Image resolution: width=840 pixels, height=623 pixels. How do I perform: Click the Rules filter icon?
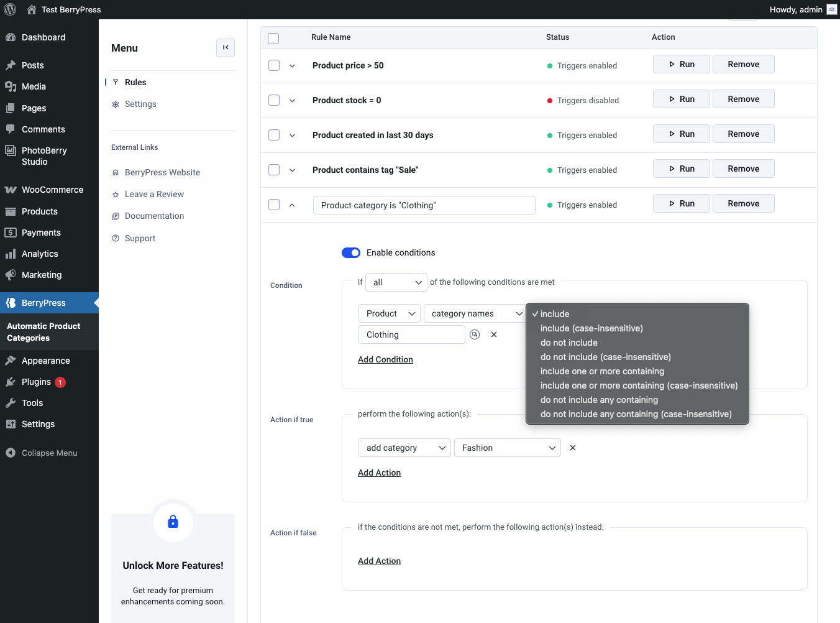point(116,82)
